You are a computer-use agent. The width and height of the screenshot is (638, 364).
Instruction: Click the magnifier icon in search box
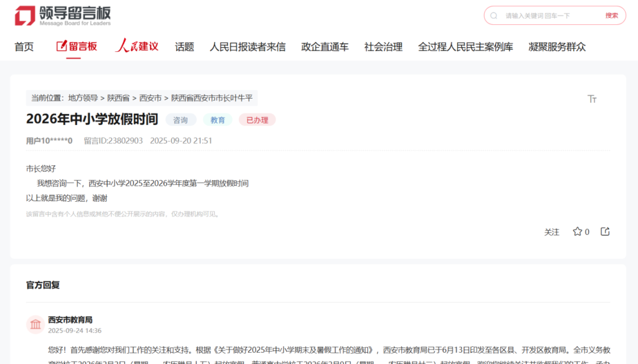point(494,16)
